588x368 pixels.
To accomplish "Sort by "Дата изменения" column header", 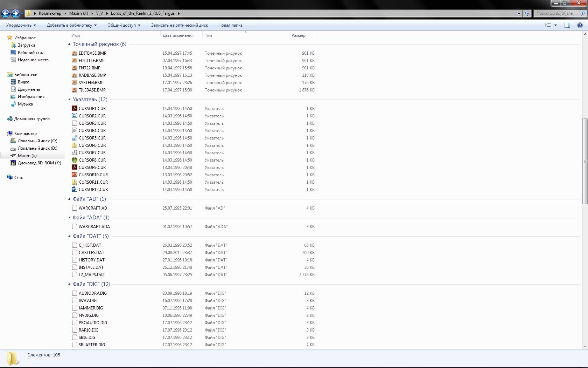I will tap(182, 35).
